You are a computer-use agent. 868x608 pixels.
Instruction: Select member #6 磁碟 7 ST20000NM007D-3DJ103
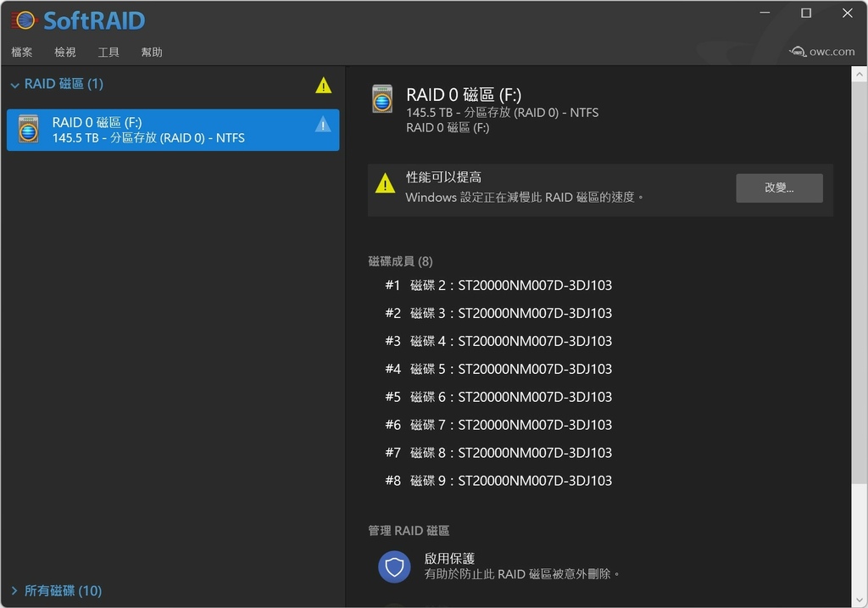[498, 425]
